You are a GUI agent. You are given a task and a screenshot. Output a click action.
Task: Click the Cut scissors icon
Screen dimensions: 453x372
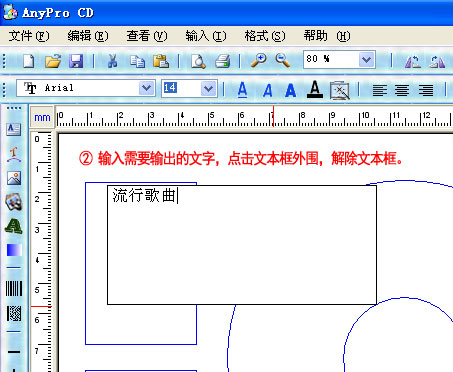click(x=113, y=61)
